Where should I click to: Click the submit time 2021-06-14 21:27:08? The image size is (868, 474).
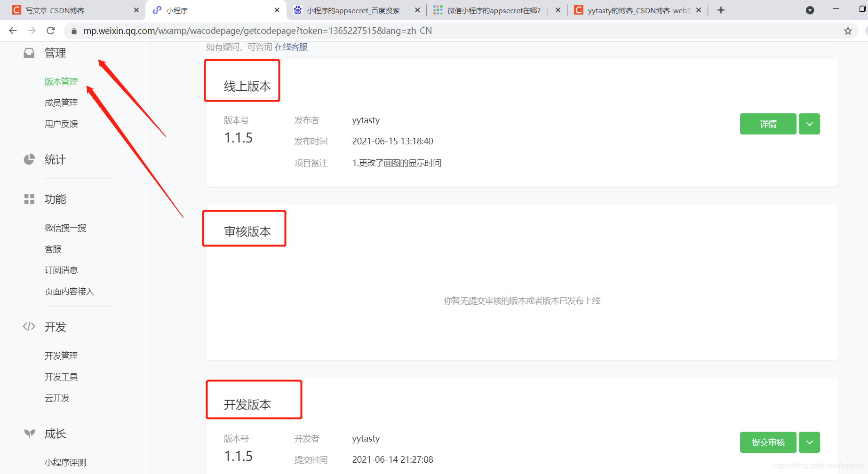(392, 459)
